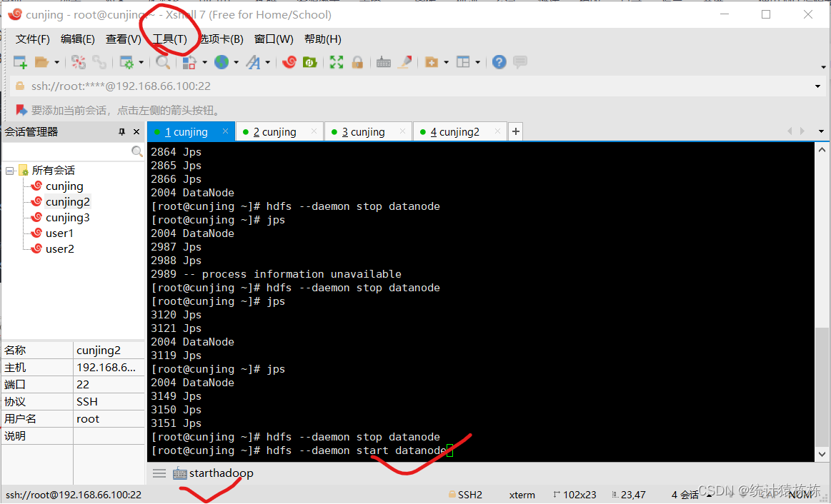
Task: Toggle full screen with green arrows icon
Action: [337, 62]
